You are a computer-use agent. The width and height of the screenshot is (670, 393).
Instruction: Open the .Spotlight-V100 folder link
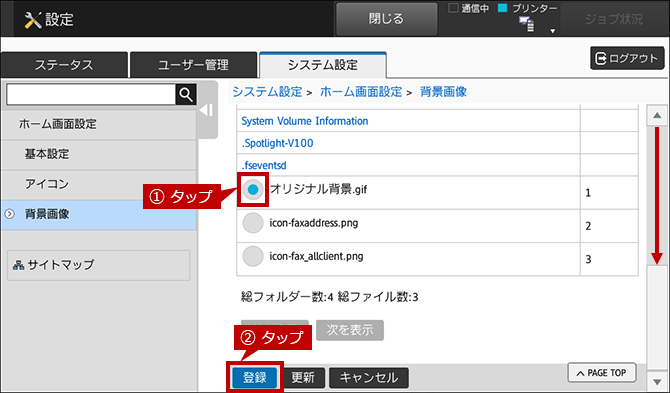pos(277,143)
